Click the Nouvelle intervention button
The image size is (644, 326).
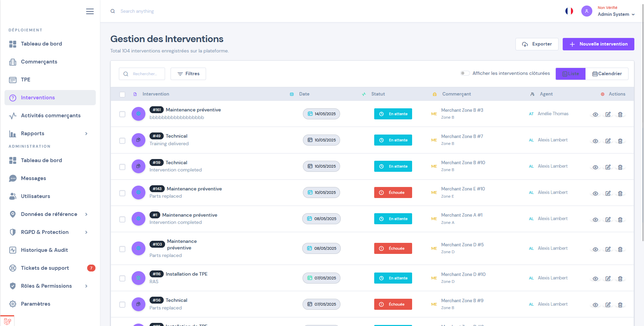click(x=598, y=44)
